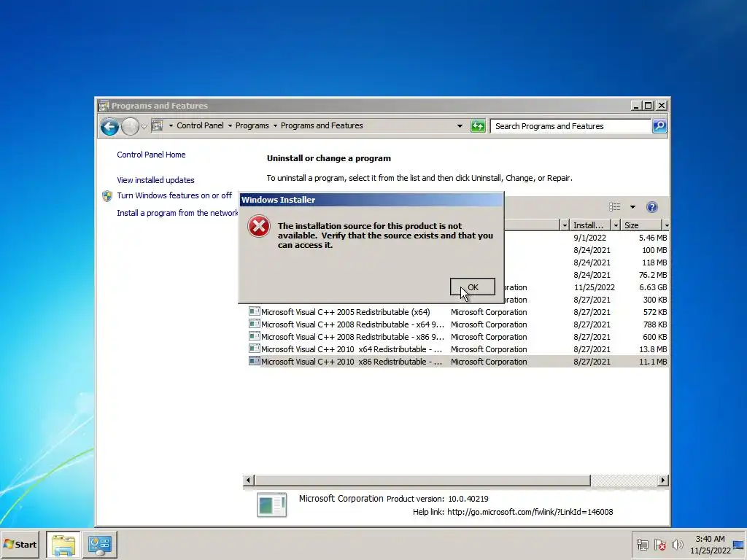Select Visual C++ 2010 x86 Redistributable row
Viewport: 747px width, 560px height.
coord(458,362)
